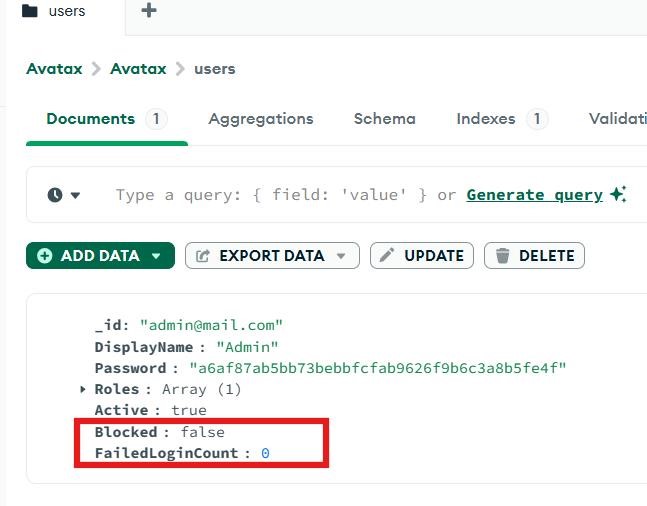Open the EXPORT DATA dropdown arrow
647x506 pixels.
tap(341, 256)
